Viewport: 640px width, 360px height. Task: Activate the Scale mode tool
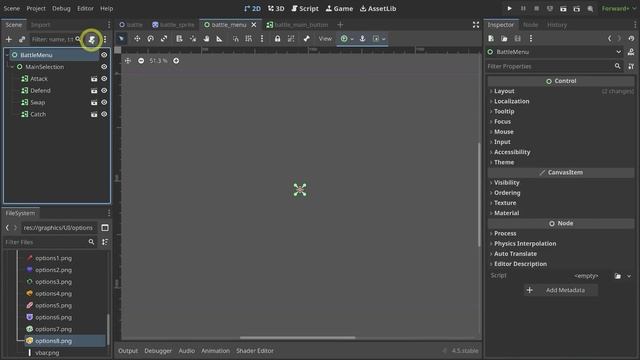[164, 39]
